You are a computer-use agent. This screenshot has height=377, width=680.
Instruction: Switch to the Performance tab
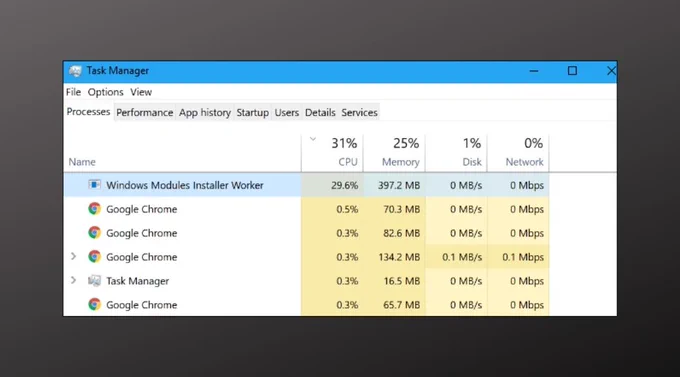[144, 112]
